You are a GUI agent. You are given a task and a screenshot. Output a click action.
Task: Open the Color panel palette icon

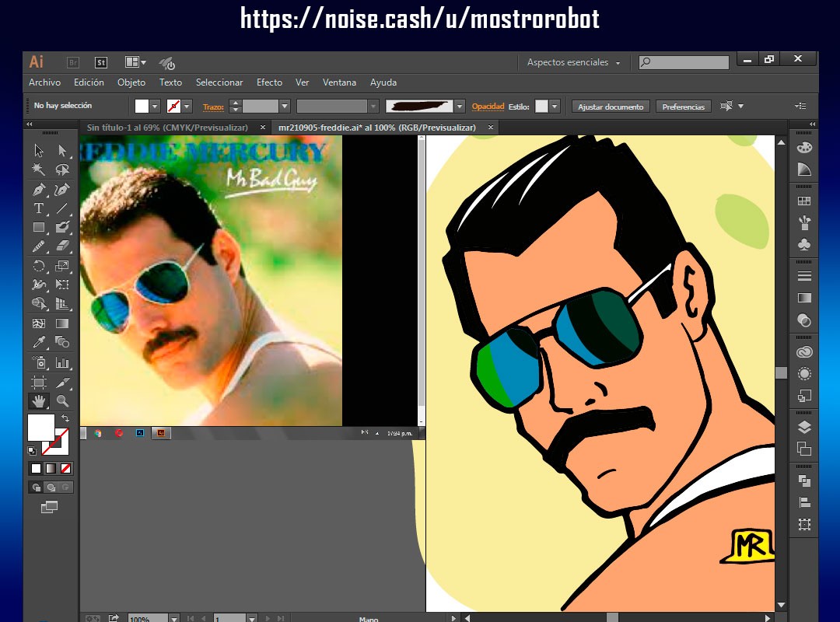[804, 147]
